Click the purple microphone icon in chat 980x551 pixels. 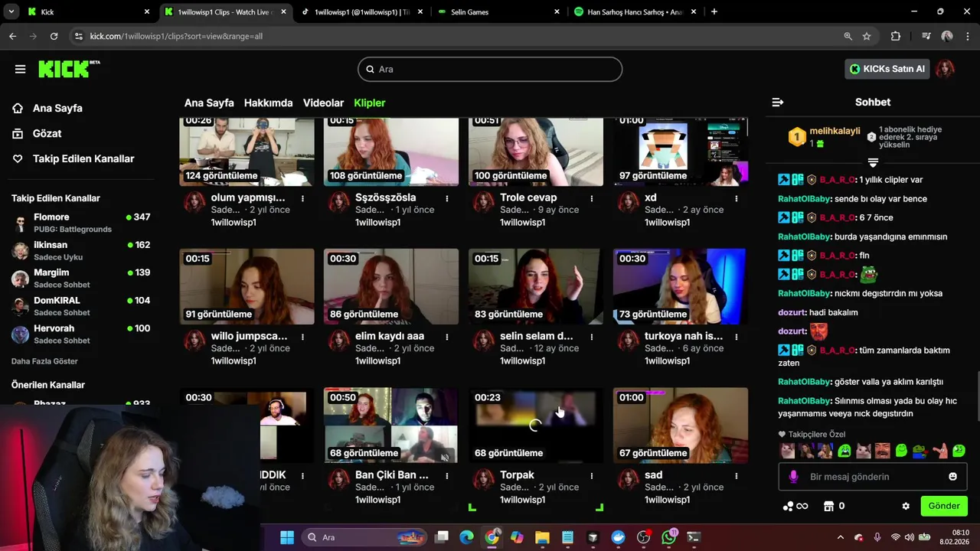click(x=793, y=477)
